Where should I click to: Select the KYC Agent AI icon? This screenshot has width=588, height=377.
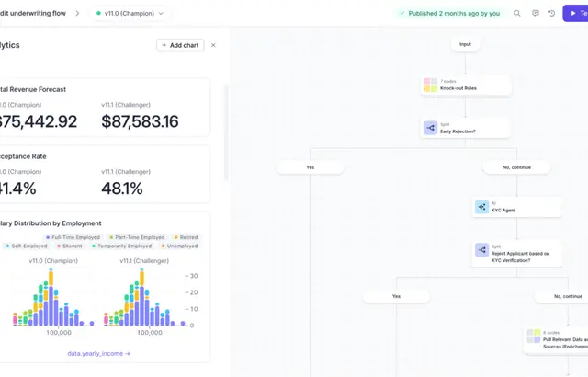[x=481, y=207]
